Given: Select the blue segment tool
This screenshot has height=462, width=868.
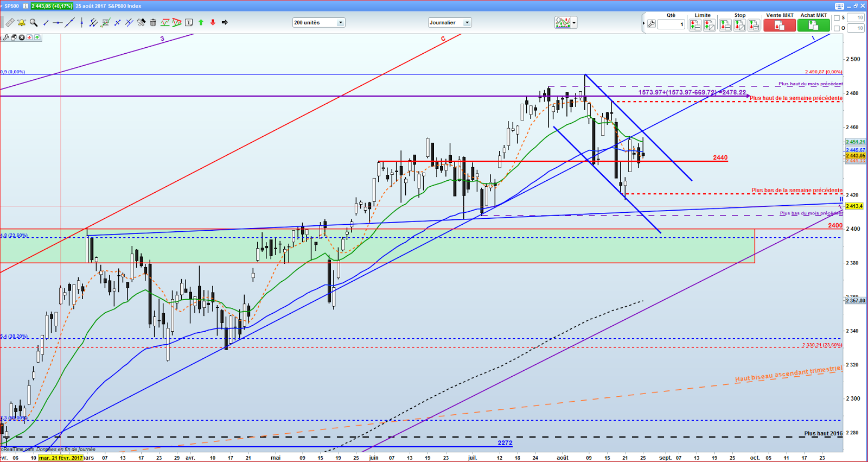Looking at the screenshot, I should pos(117,22).
